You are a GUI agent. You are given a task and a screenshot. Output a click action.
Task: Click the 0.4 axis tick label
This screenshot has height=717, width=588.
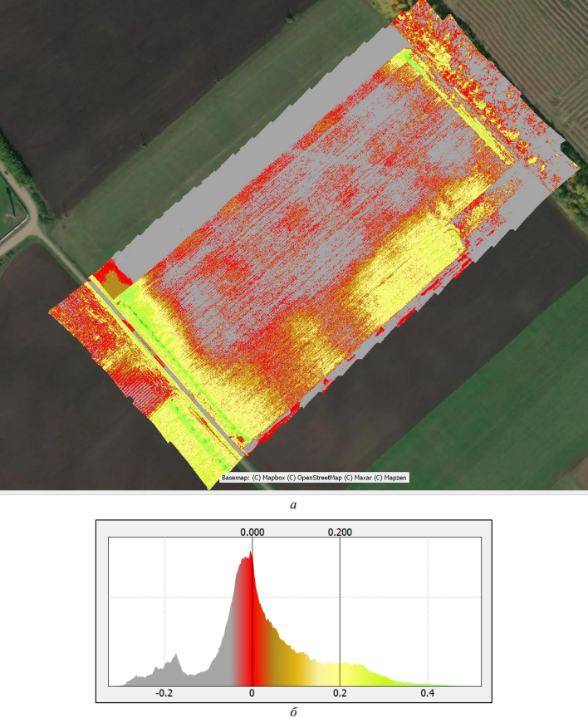(x=427, y=692)
